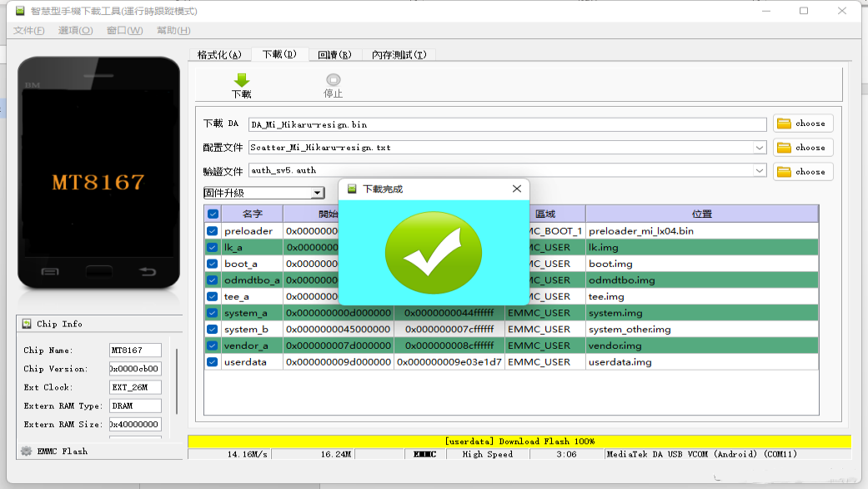Close the 下載完成 completion dialog
This screenshot has width=868, height=489.
pyautogui.click(x=517, y=189)
